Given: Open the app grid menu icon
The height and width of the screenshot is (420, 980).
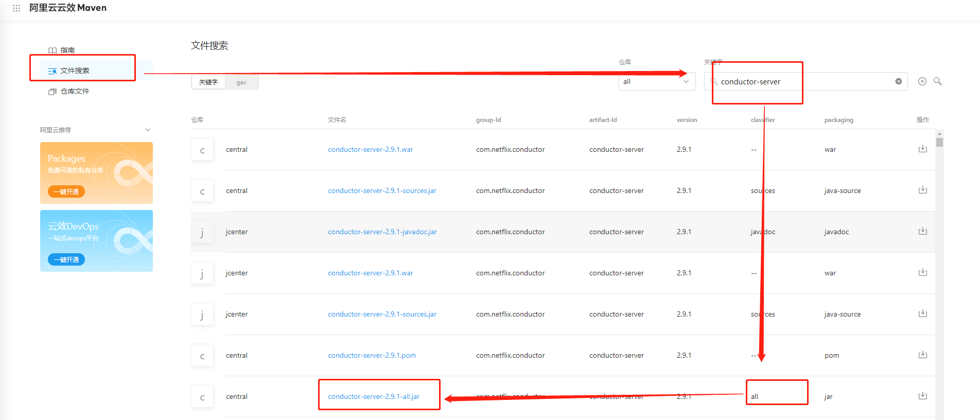Looking at the screenshot, I should pos(16,8).
